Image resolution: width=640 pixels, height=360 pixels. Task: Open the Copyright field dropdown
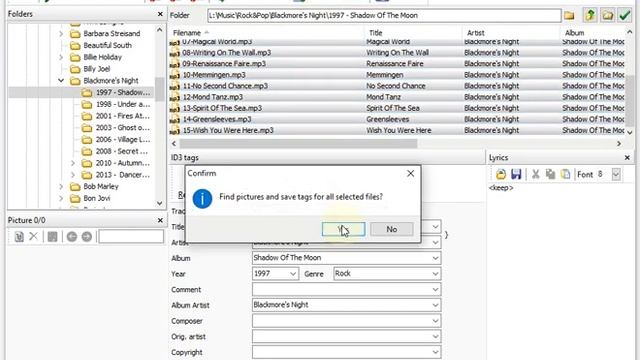click(435, 352)
